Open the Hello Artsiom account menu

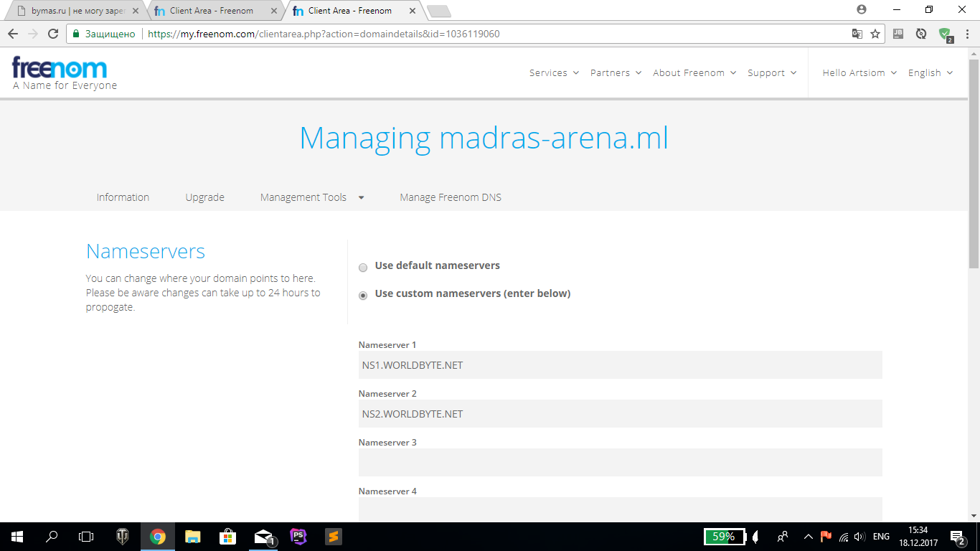[859, 72]
